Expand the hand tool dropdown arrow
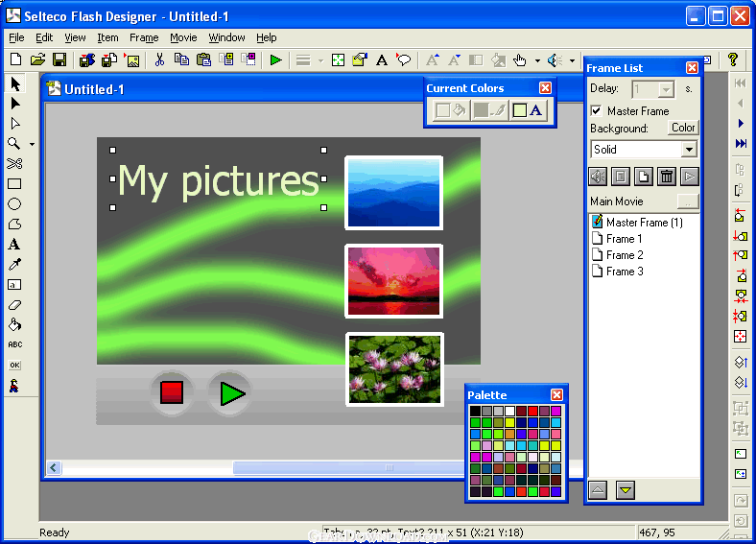Image resolution: width=756 pixels, height=544 pixels. point(537,61)
